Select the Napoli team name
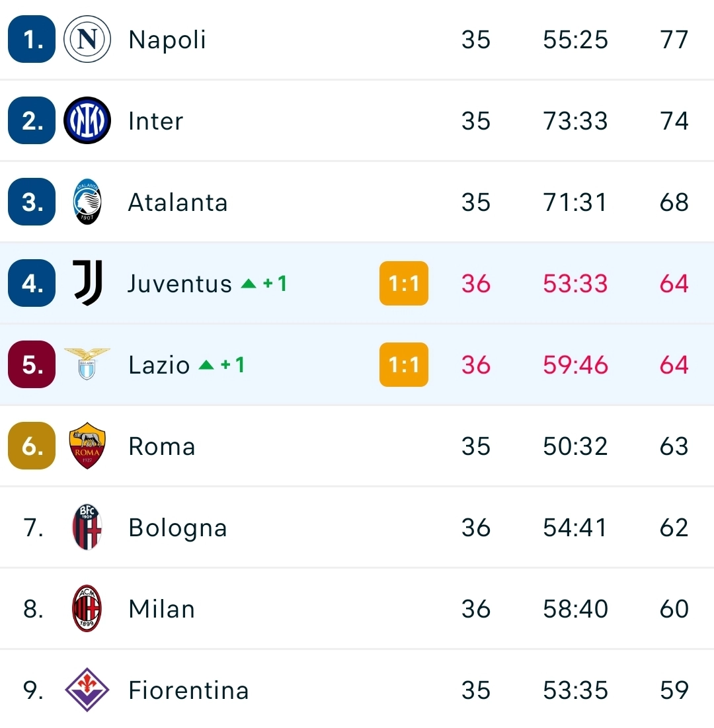714x728 pixels. [167, 40]
